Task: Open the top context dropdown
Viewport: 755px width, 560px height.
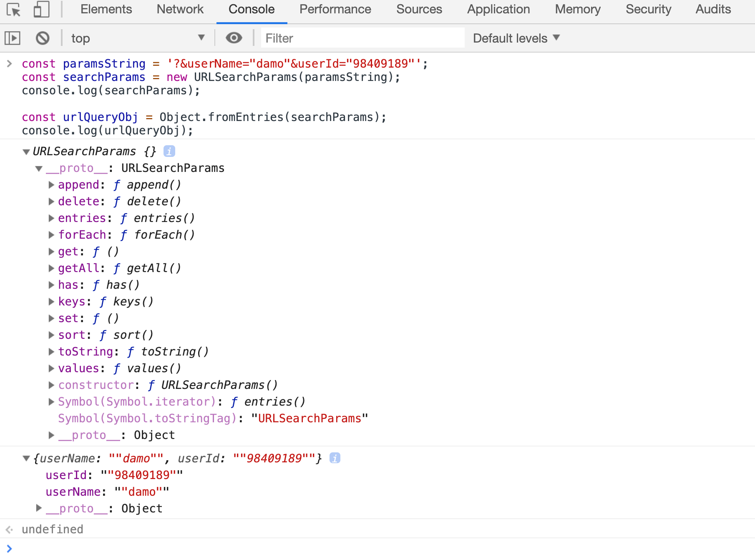Action: tap(138, 38)
